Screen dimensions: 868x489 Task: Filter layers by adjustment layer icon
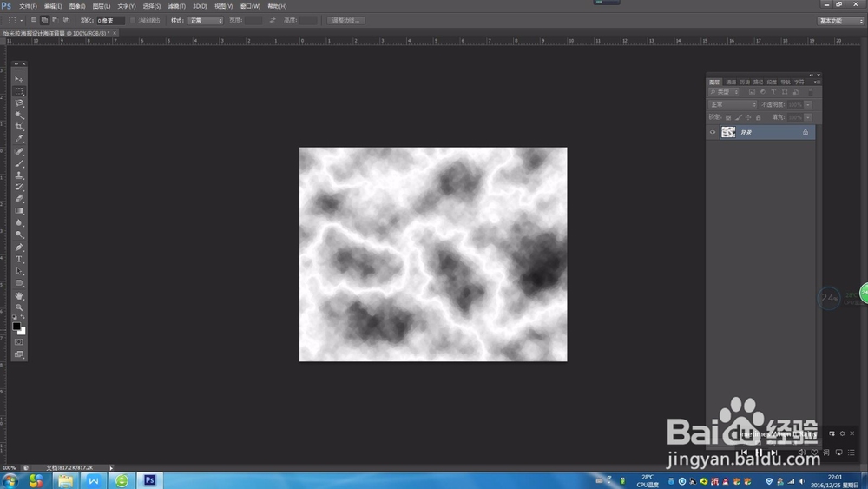(x=763, y=92)
